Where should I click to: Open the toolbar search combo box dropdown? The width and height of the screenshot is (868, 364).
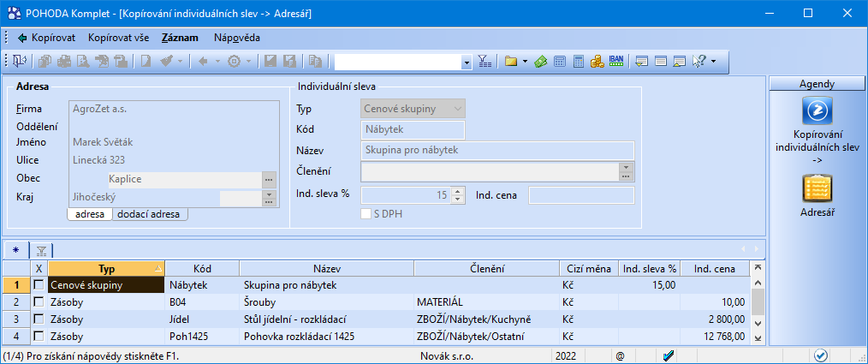point(467,62)
